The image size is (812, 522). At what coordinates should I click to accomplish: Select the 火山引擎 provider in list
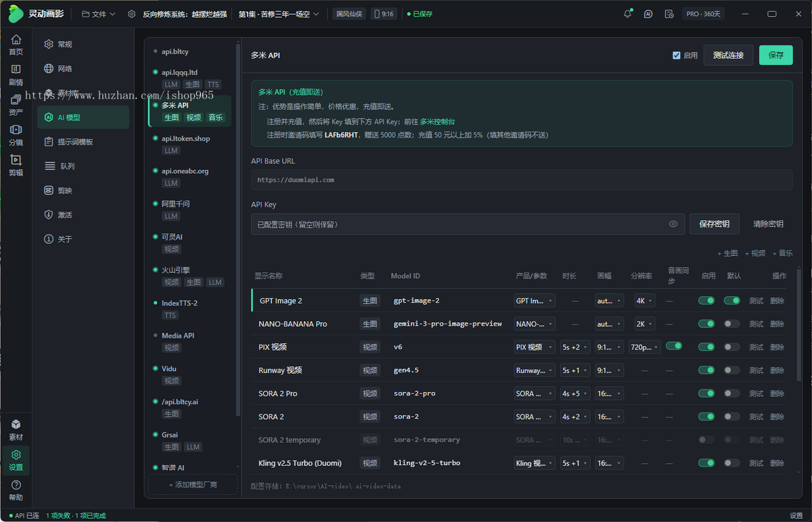[x=189, y=276]
